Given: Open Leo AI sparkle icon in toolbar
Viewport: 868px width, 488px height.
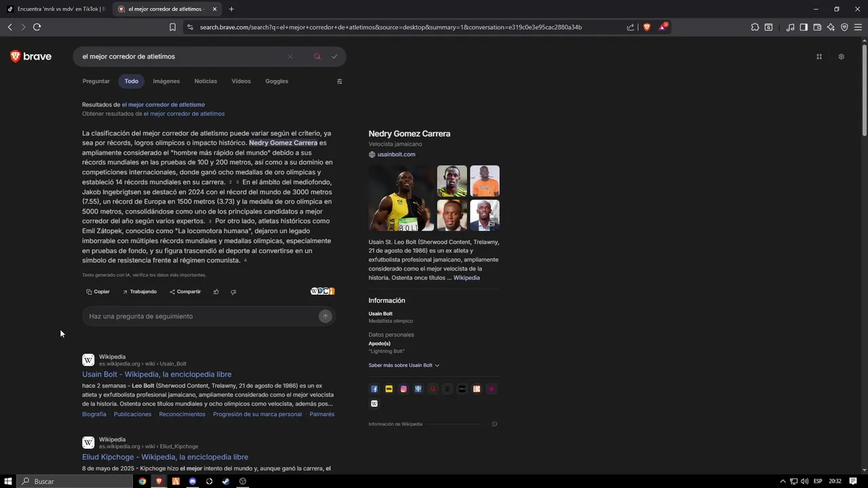Looking at the screenshot, I should 831,27.
